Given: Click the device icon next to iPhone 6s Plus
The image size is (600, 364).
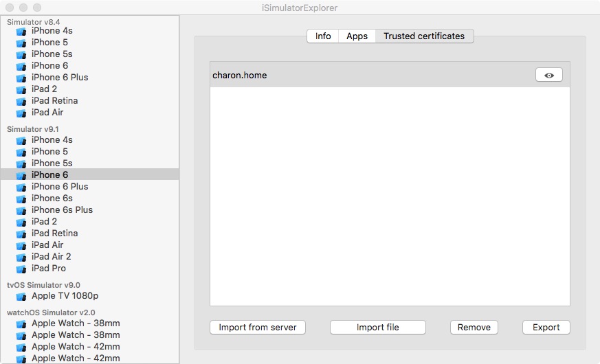Looking at the screenshot, I should tap(21, 211).
